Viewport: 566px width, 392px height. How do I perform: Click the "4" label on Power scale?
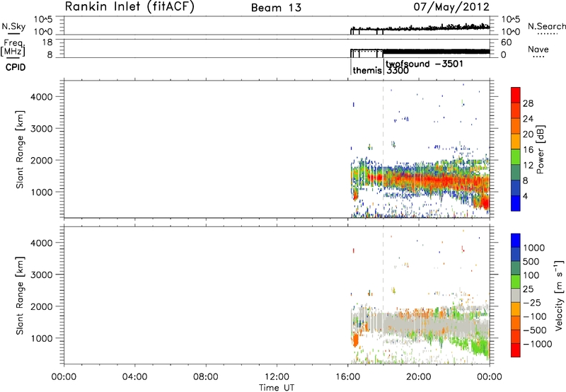pyautogui.click(x=525, y=196)
